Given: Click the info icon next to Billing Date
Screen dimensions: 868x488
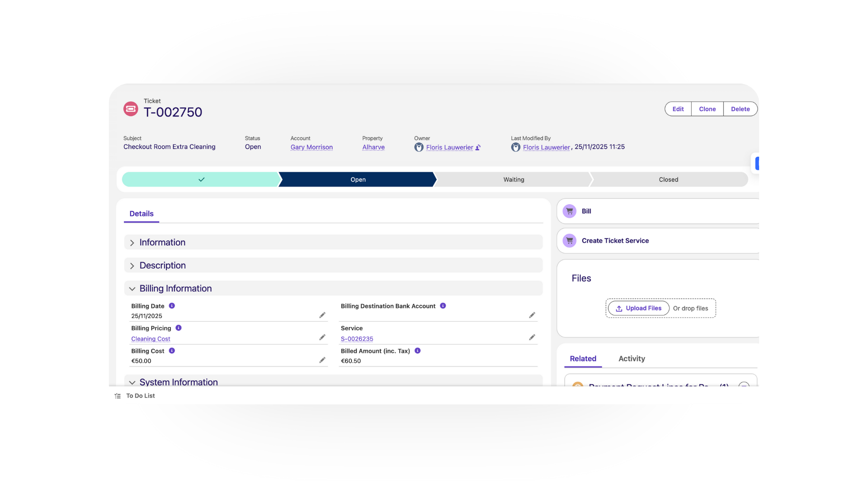Looking at the screenshot, I should tap(172, 306).
